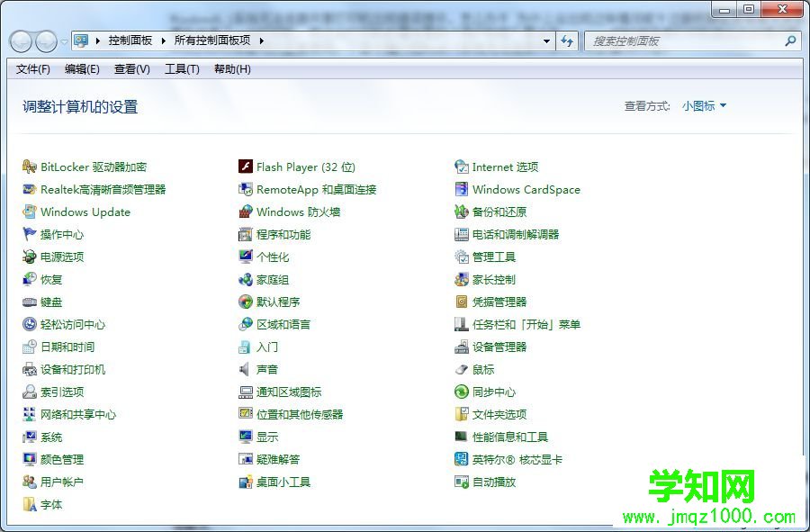The width and height of the screenshot is (810, 532).
Task: Open the Windows Update icon
Action: click(30, 212)
